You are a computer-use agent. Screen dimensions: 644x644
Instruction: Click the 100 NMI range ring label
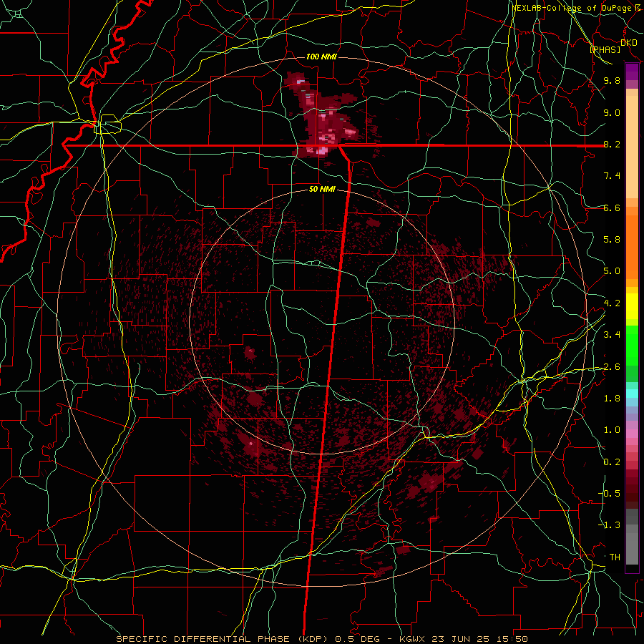[321, 57]
